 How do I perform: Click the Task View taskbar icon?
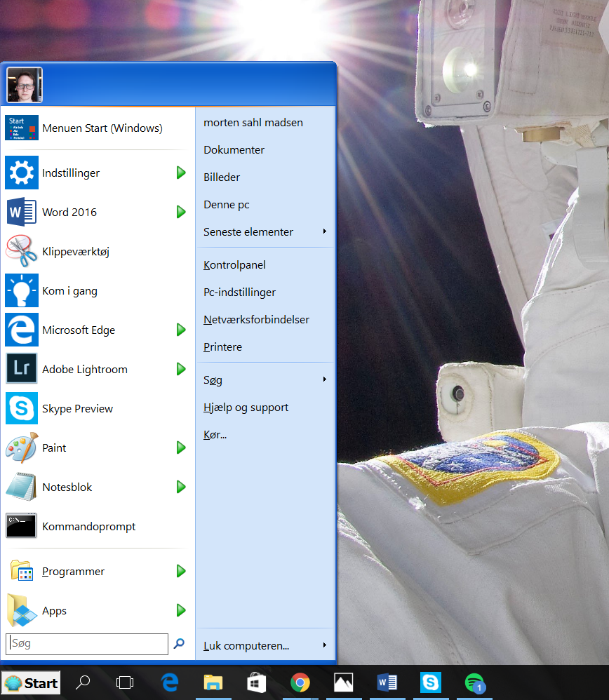(125, 682)
